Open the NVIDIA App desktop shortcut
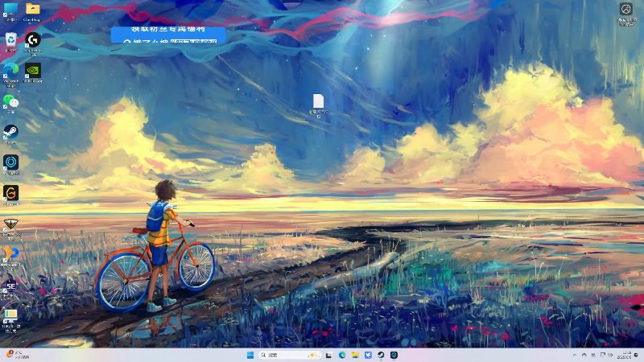The width and height of the screenshot is (644, 362). [x=32, y=73]
